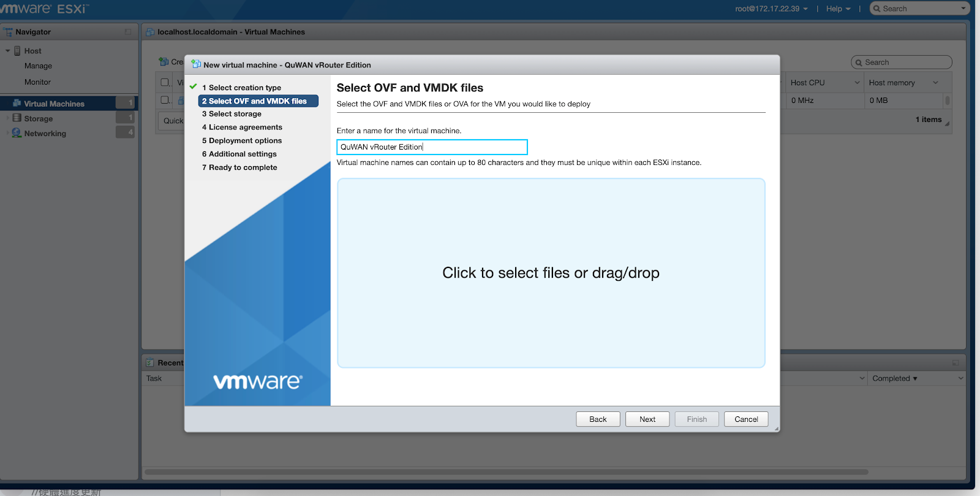Click the virtual machine name input field
This screenshot has height=496, width=980.
(432, 147)
